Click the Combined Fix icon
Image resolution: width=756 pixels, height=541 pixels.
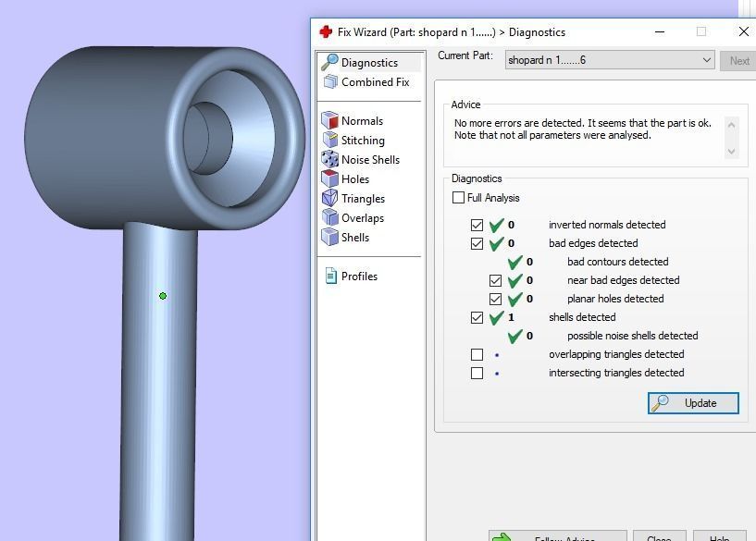tap(330, 82)
